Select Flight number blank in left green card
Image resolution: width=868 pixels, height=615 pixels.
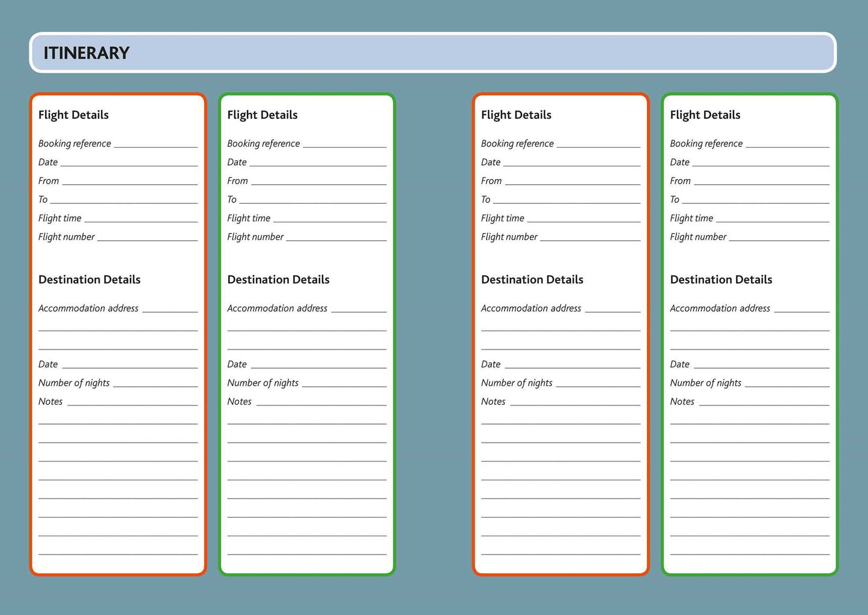[x=337, y=237]
